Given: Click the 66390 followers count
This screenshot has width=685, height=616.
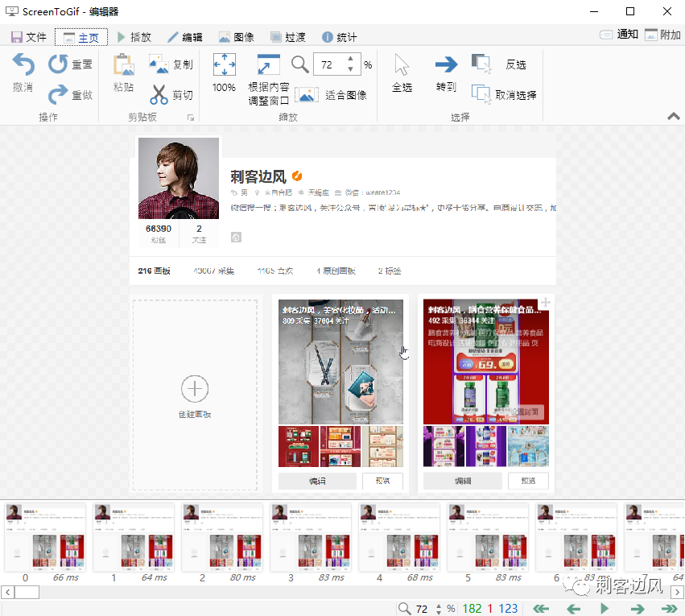Looking at the screenshot, I should coord(159,229).
